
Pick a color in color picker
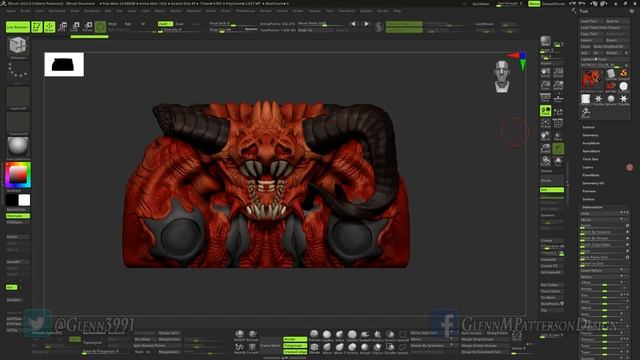(x=18, y=175)
